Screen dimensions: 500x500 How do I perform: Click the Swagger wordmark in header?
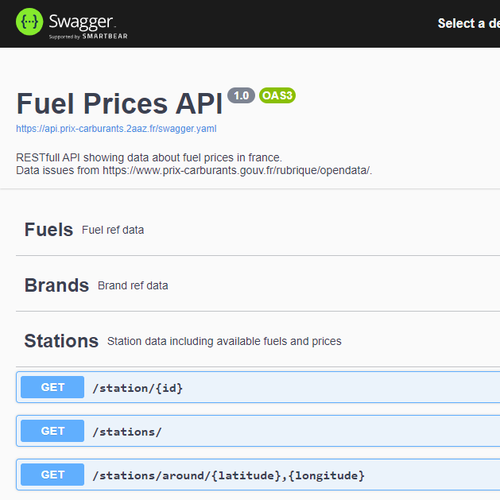pyautogui.click(x=82, y=22)
